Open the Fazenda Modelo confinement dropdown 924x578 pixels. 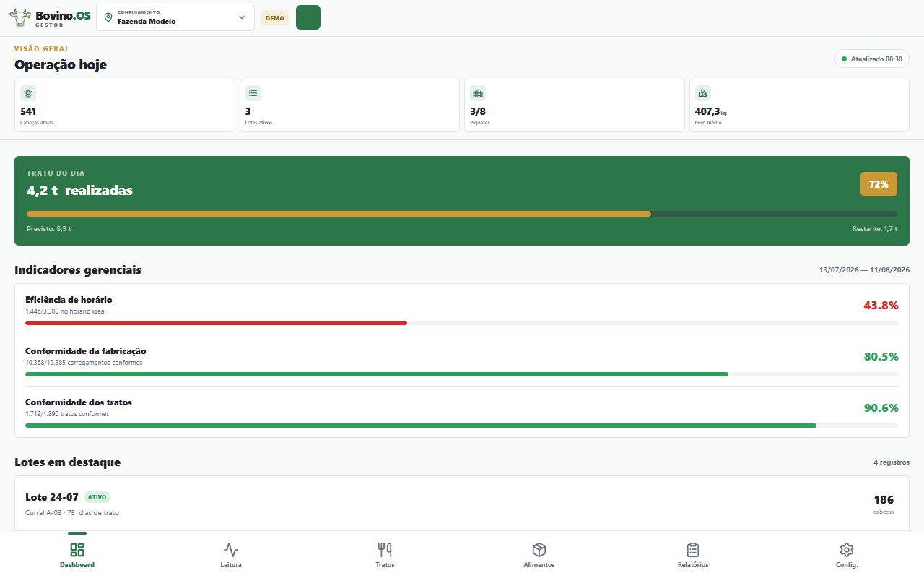click(x=175, y=17)
